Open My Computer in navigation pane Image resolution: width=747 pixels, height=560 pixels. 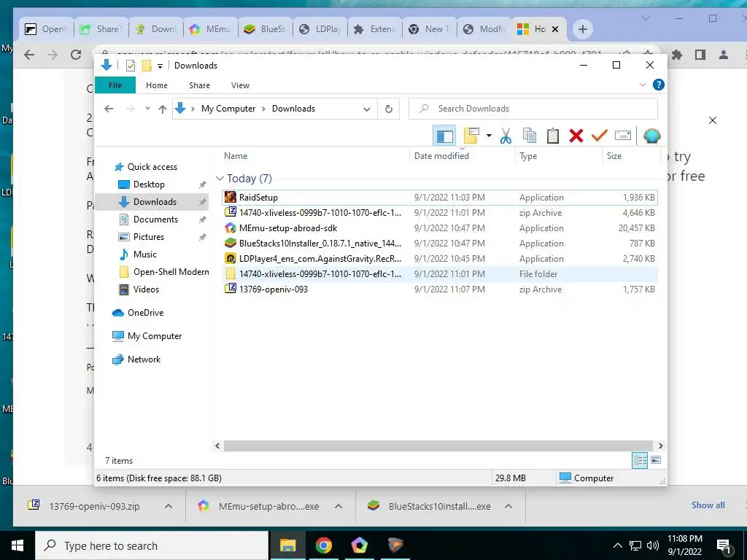(155, 335)
